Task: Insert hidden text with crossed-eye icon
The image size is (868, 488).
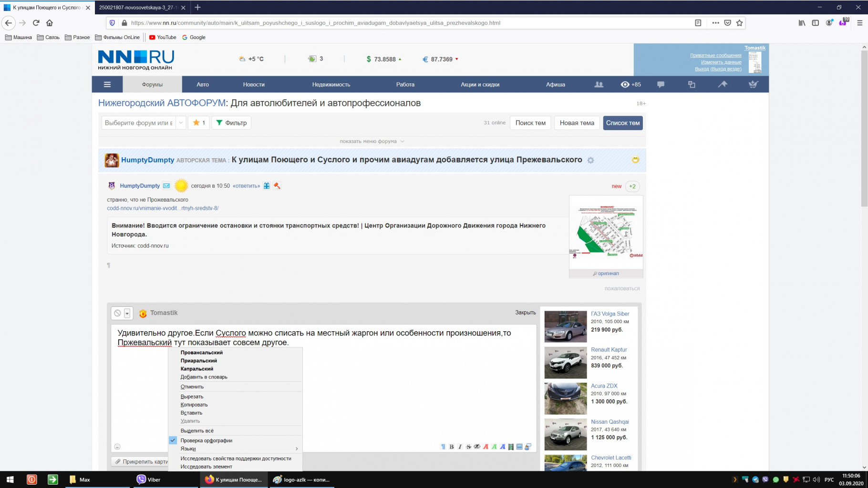Action: pyautogui.click(x=477, y=447)
